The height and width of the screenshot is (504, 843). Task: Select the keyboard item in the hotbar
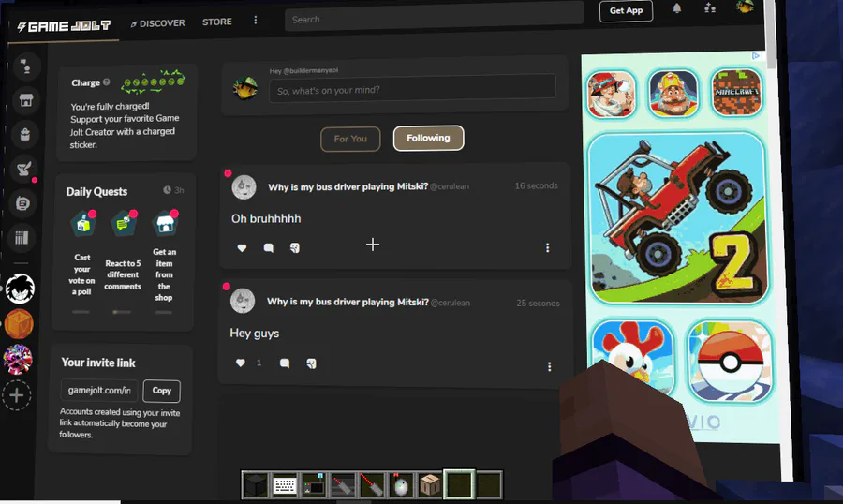pyautogui.click(x=285, y=485)
